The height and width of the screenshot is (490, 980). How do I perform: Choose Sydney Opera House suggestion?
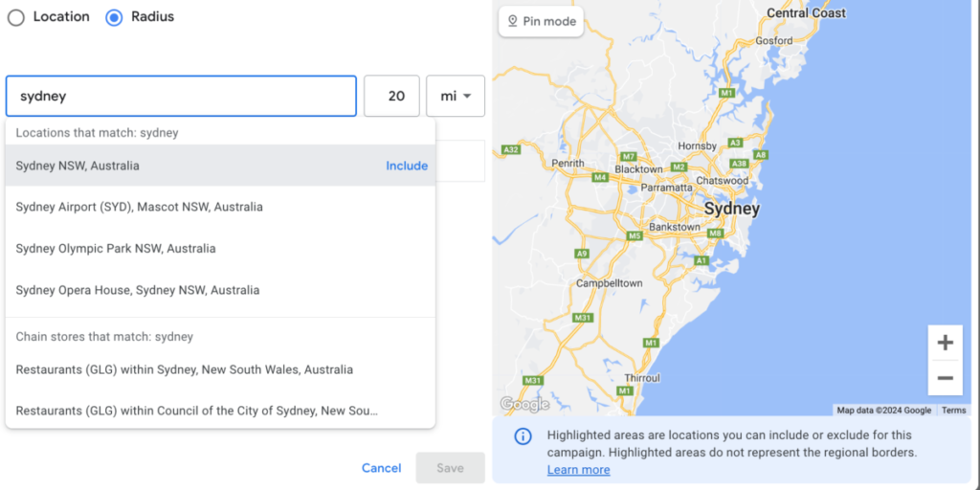(220, 290)
